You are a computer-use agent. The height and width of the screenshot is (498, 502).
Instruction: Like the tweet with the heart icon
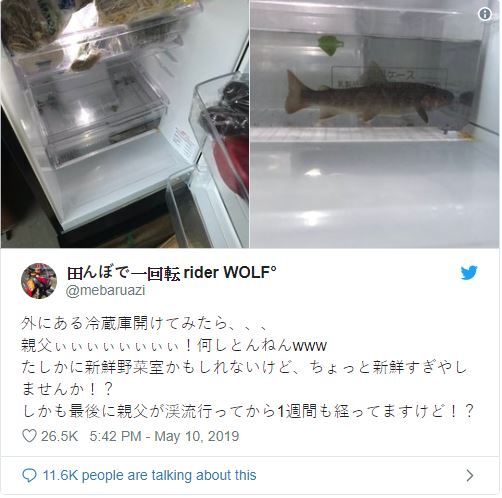29,436
